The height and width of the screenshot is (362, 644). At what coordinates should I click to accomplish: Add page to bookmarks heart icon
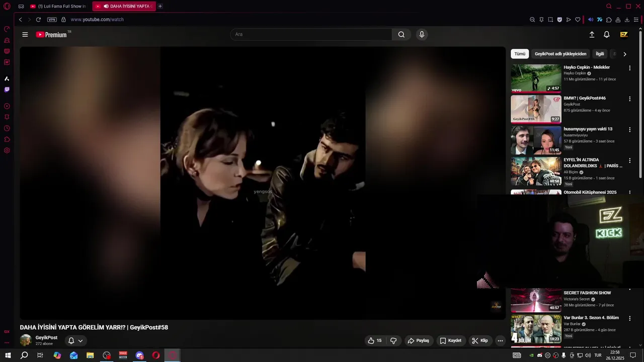(578, 20)
